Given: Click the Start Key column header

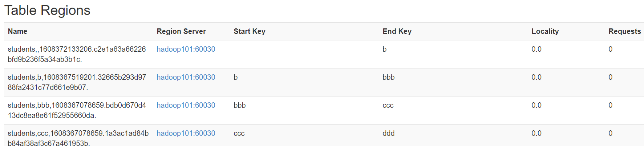Looking at the screenshot, I should point(250,31).
